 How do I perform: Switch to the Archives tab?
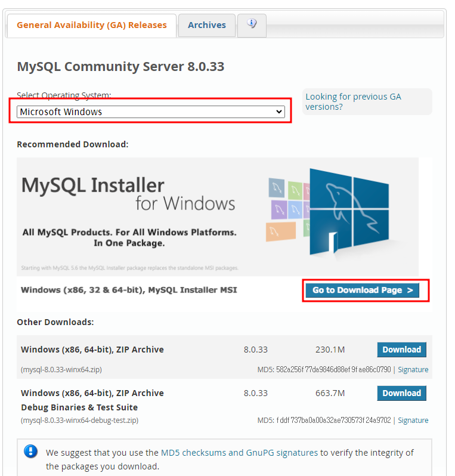coord(207,25)
